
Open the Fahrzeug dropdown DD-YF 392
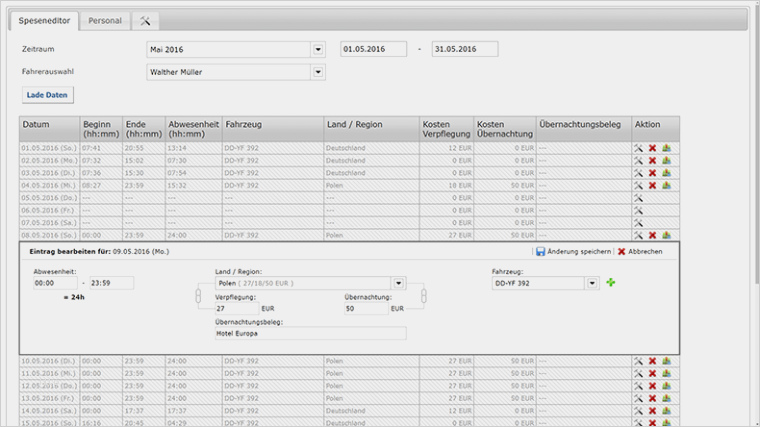[x=593, y=283]
